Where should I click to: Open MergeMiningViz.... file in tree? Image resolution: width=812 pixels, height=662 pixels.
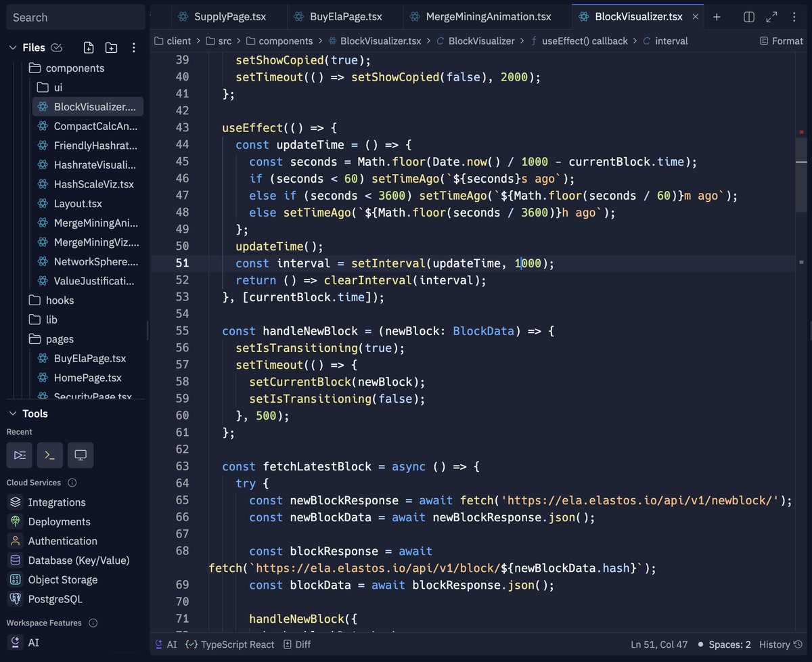coord(88,242)
